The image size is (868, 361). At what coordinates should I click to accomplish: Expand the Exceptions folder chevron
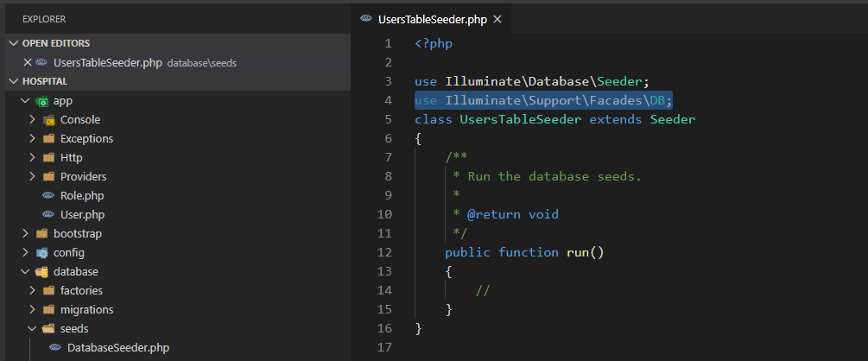click(x=32, y=139)
